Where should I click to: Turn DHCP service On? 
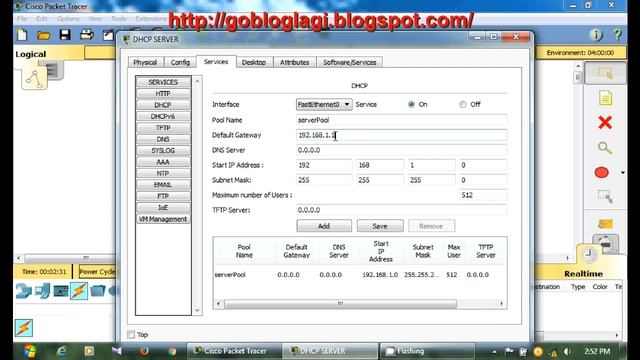click(x=411, y=104)
